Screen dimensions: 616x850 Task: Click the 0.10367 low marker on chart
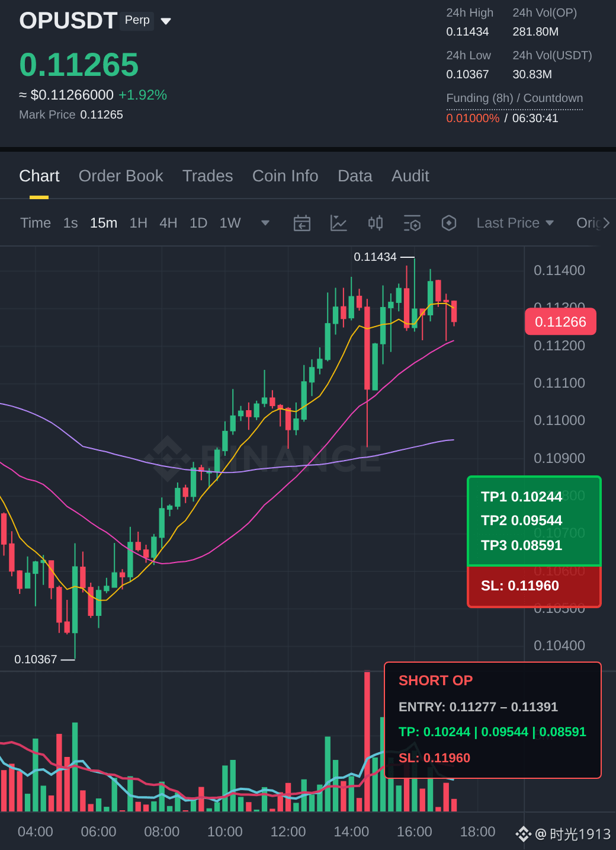(36, 660)
